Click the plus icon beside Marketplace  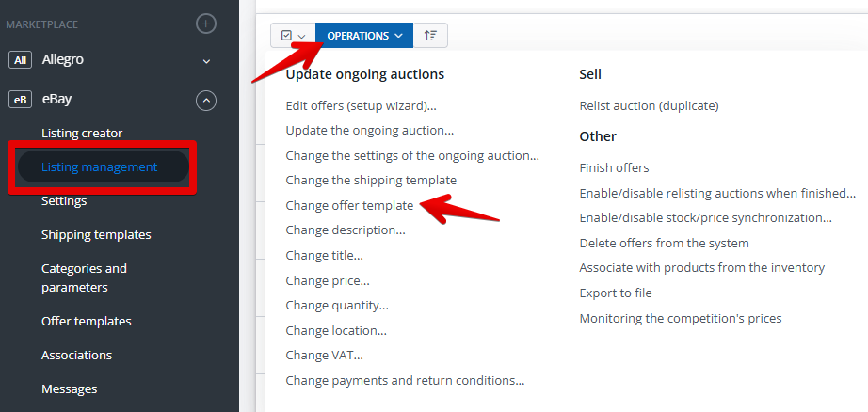pos(206,24)
